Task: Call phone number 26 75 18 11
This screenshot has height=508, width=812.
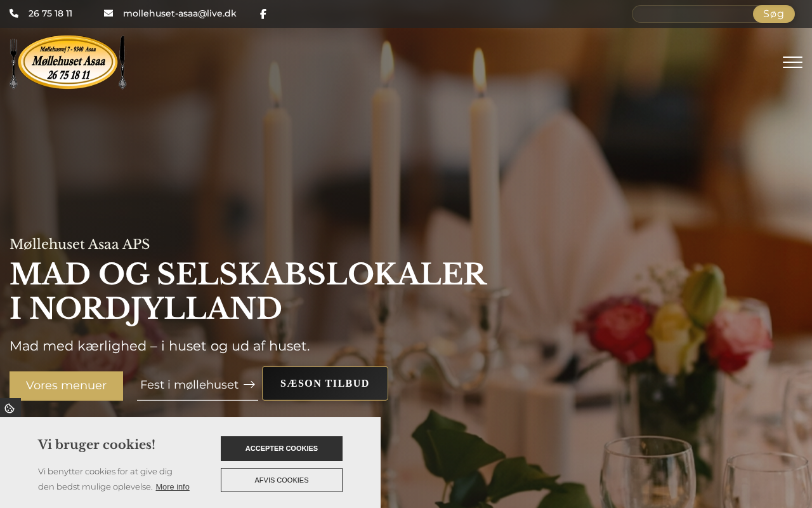Action: [x=50, y=13]
